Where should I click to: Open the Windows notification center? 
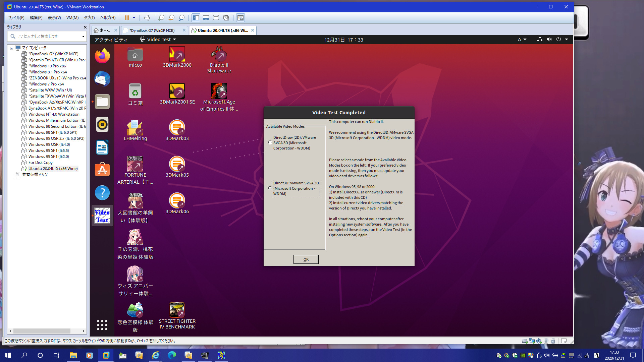pos(633,355)
